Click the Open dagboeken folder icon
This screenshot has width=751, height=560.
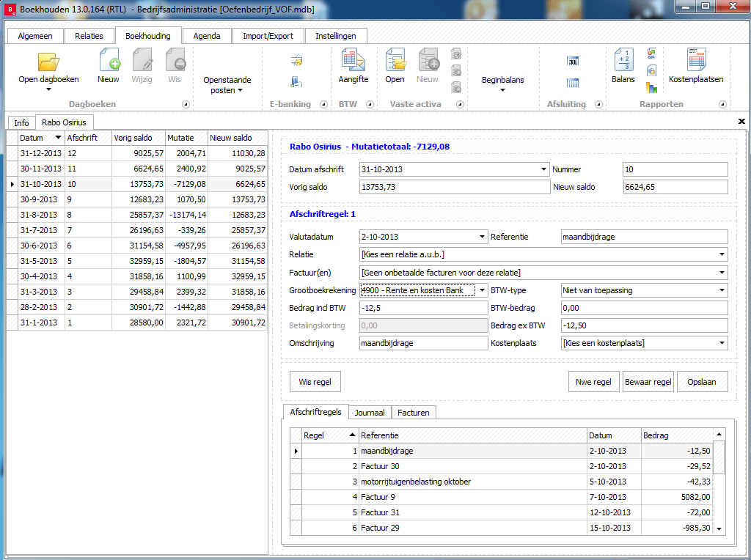click(48, 62)
